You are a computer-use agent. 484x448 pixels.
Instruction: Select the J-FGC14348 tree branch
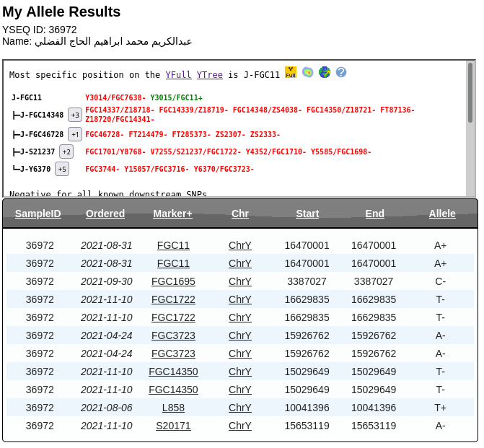pos(43,115)
